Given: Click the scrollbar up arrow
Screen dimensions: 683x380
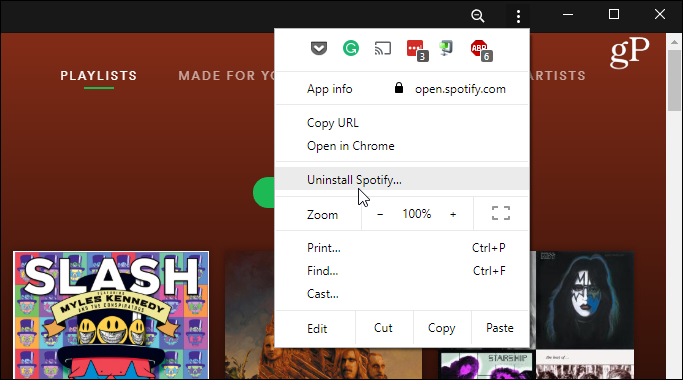Looking at the screenshot, I should coord(674,42).
